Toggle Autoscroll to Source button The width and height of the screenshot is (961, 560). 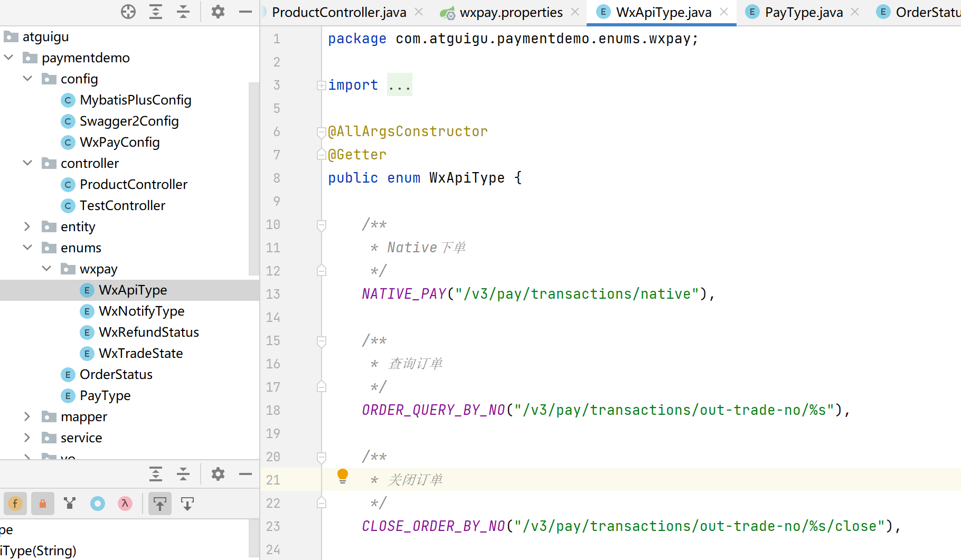click(160, 504)
